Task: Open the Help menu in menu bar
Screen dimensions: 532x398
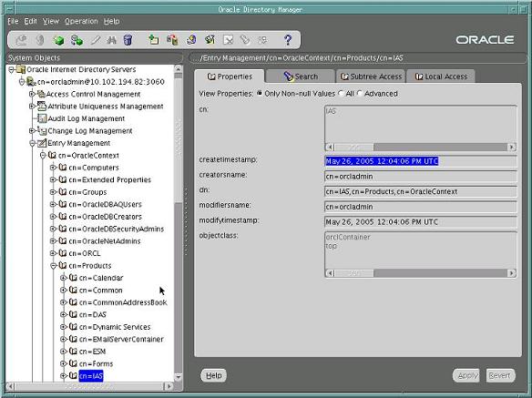Action: pos(112,21)
